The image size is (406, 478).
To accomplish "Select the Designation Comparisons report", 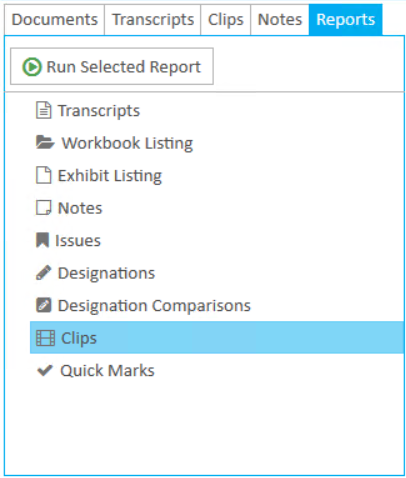I will [x=217, y=305].
